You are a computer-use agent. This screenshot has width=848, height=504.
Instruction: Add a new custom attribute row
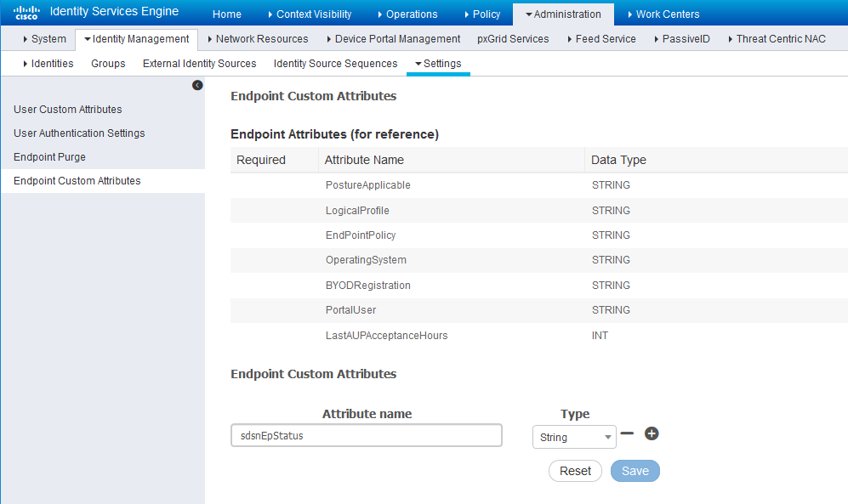652,433
